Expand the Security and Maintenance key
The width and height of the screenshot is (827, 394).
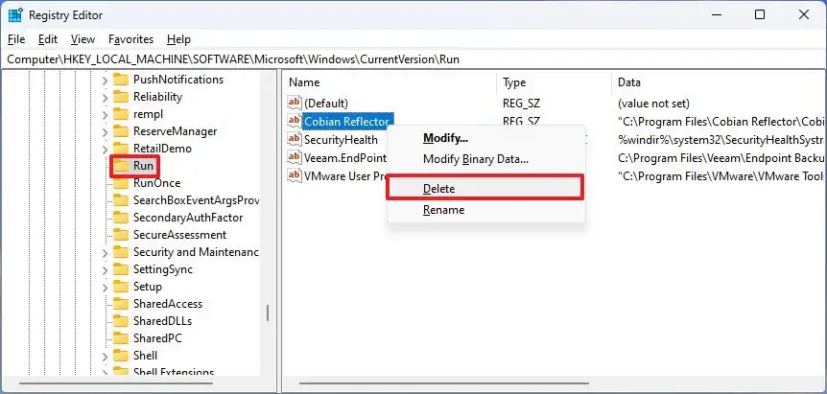click(x=104, y=253)
